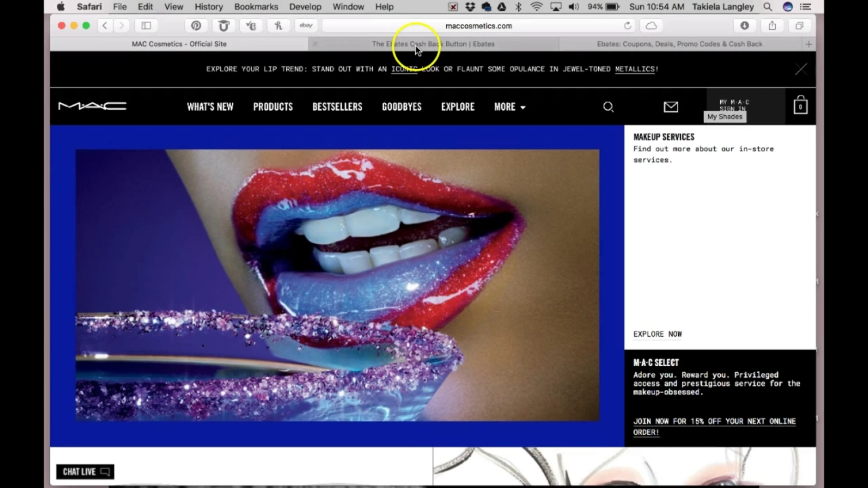Screen dimensions: 868x488
Task: Open the Window menu
Action: pos(349,7)
